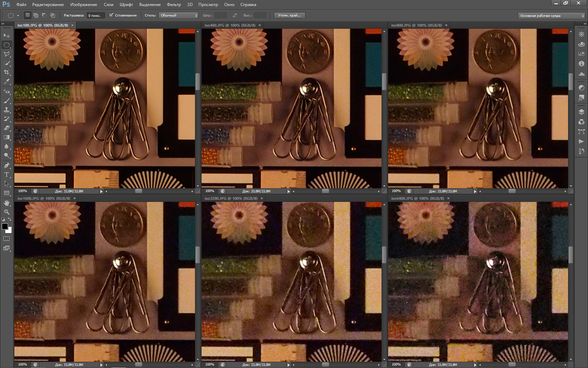Select the Zoom tool
The image size is (588, 368).
point(7,212)
